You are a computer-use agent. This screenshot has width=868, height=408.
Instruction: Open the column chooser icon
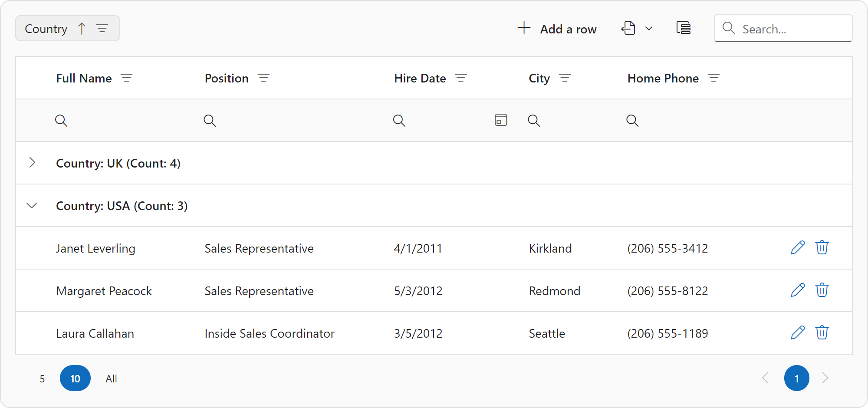coord(684,28)
